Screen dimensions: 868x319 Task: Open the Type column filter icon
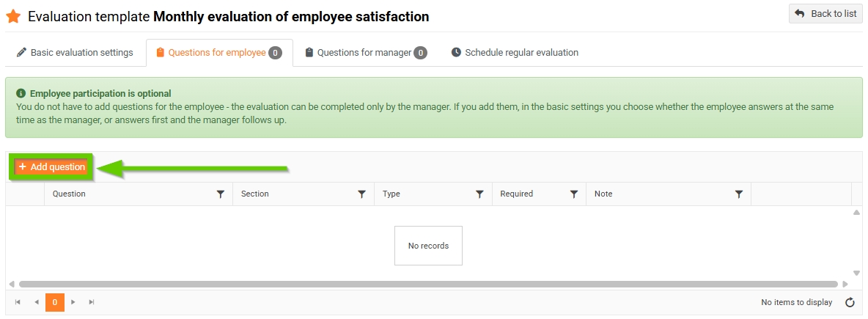point(479,194)
